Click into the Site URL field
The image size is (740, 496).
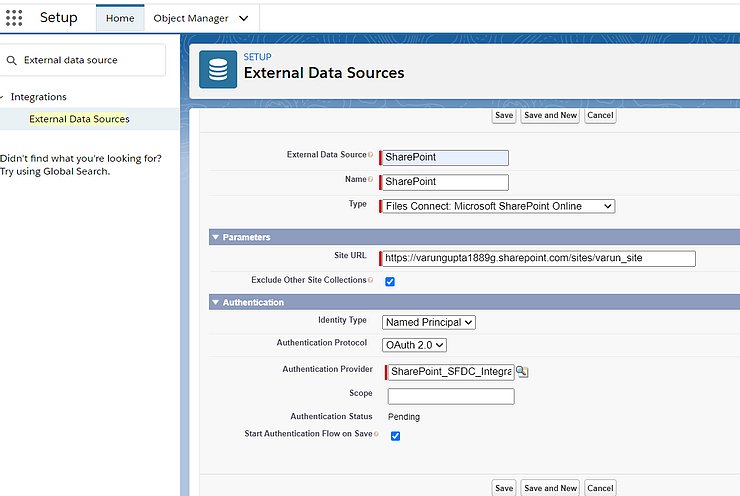[537, 258]
